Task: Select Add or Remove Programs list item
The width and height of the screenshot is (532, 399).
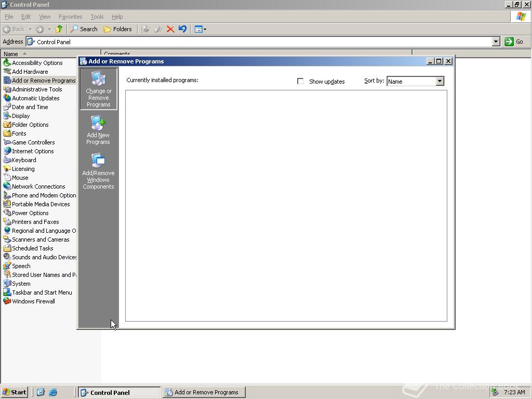Action: (39, 81)
